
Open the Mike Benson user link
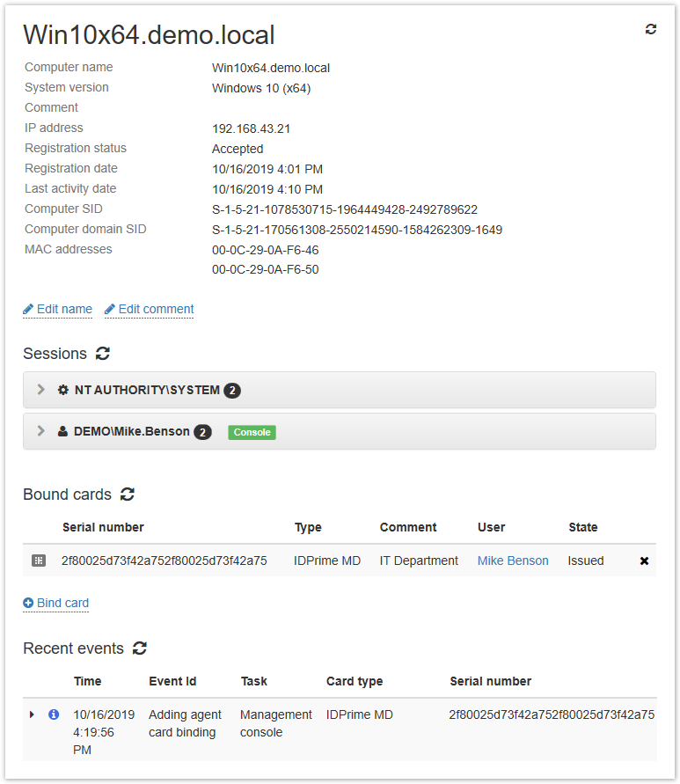click(x=513, y=561)
